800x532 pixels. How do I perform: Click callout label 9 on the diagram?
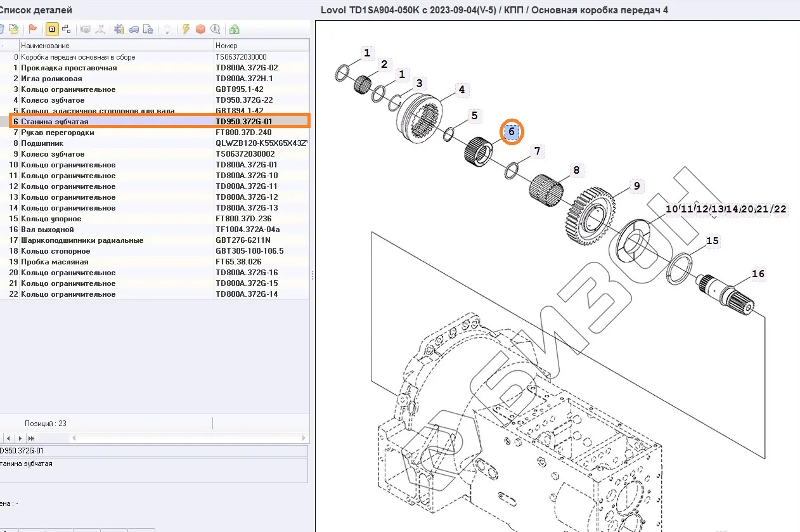click(636, 186)
